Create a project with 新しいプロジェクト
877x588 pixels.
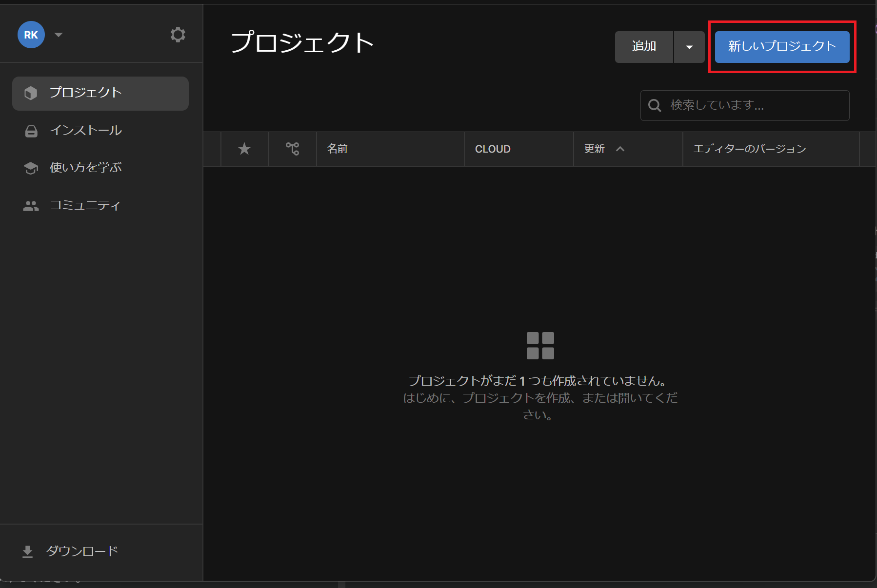(782, 47)
